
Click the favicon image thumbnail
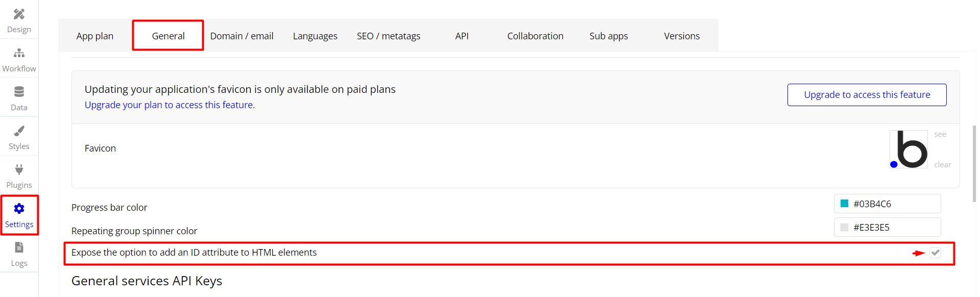[909, 149]
